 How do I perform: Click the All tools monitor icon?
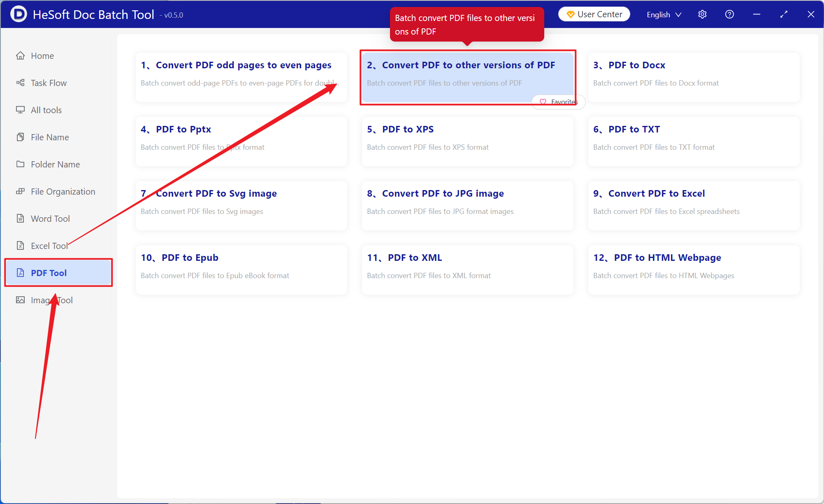20,110
